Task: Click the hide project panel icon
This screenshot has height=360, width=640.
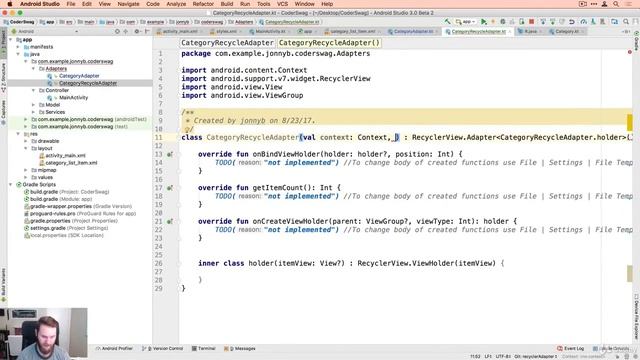Action: click(147, 31)
